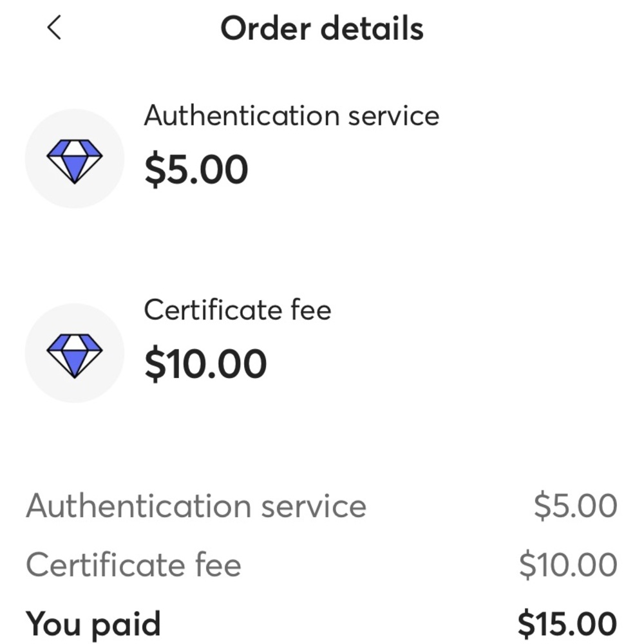The image size is (644, 644).
Task: Tap the $15.00 total paid amount
Action: tap(567, 624)
